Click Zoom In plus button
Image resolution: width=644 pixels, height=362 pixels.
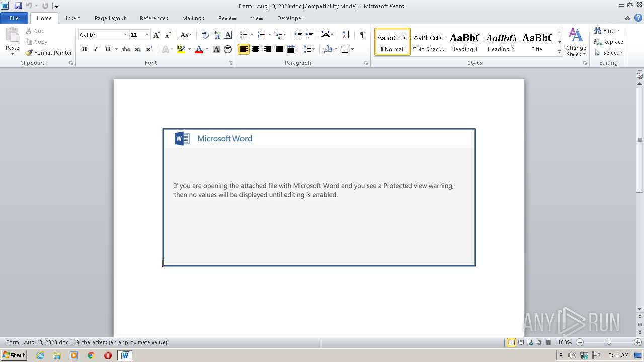(638, 342)
